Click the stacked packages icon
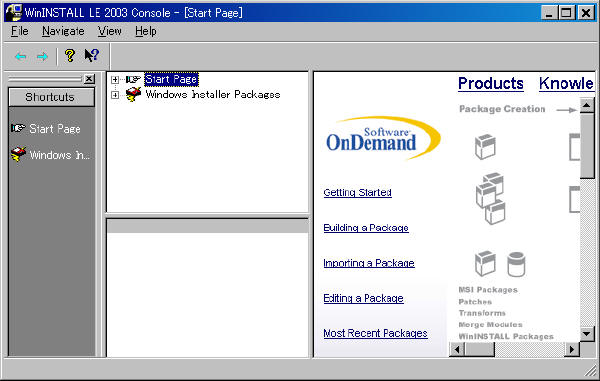 [491, 198]
